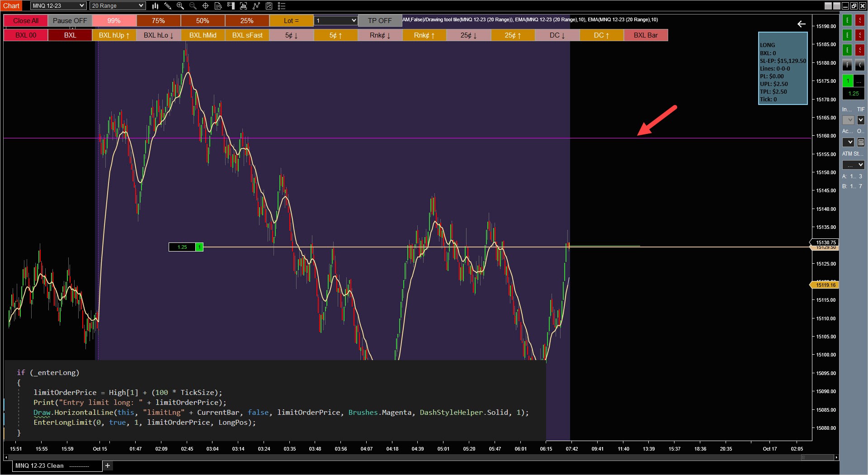Open the data box icon
This screenshot has height=475, width=868.
218,6
